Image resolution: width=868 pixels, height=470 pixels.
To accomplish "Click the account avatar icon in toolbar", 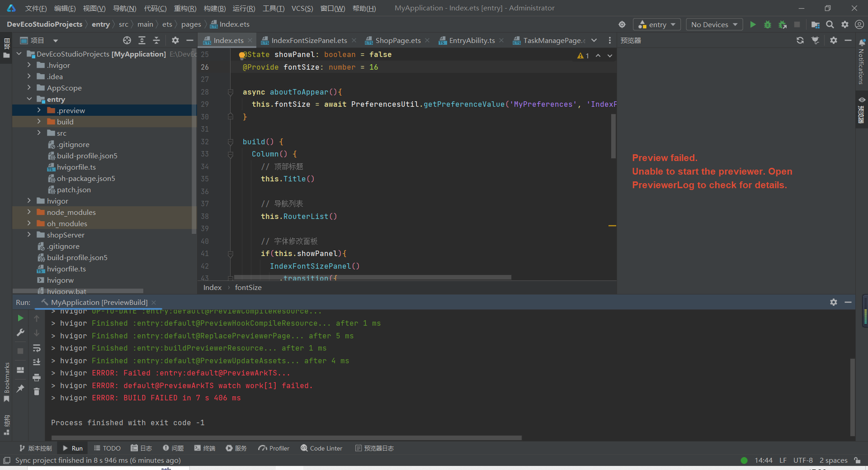I will tap(859, 24).
